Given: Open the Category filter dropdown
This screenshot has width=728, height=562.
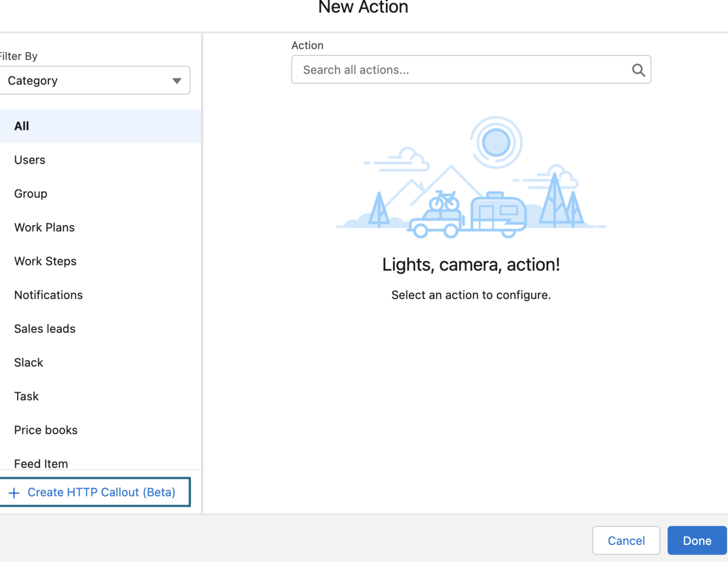Looking at the screenshot, I should pyautogui.click(x=95, y=81).
